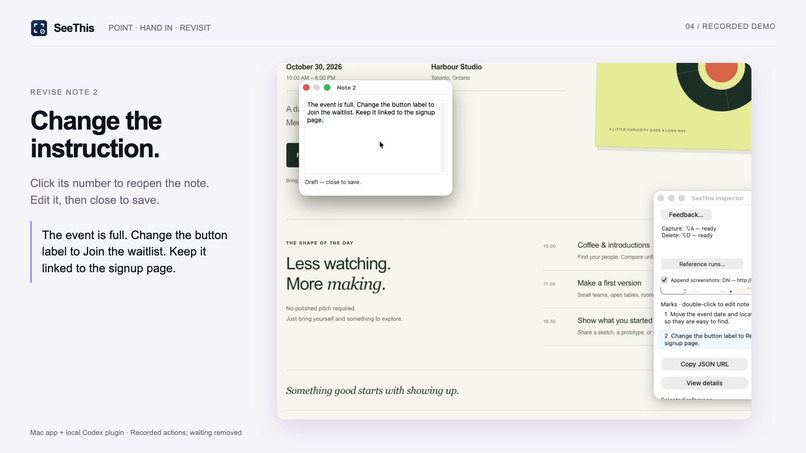806x453 pixels.
Task: Click the "SeeThis Inspector" window title
Action: click(717, 198)
